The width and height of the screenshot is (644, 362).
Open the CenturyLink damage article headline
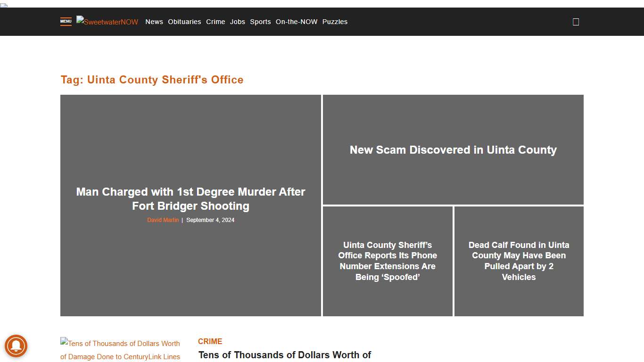pos(285,354)
